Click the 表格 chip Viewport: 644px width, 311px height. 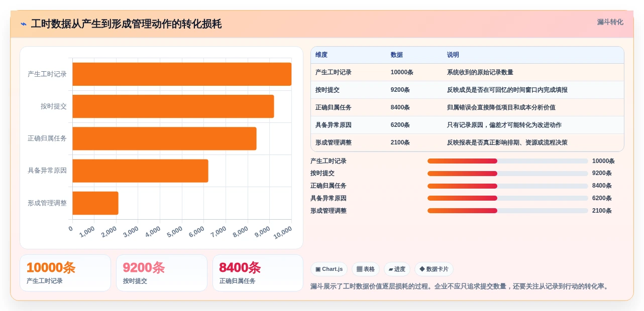(x=366, y=269)
